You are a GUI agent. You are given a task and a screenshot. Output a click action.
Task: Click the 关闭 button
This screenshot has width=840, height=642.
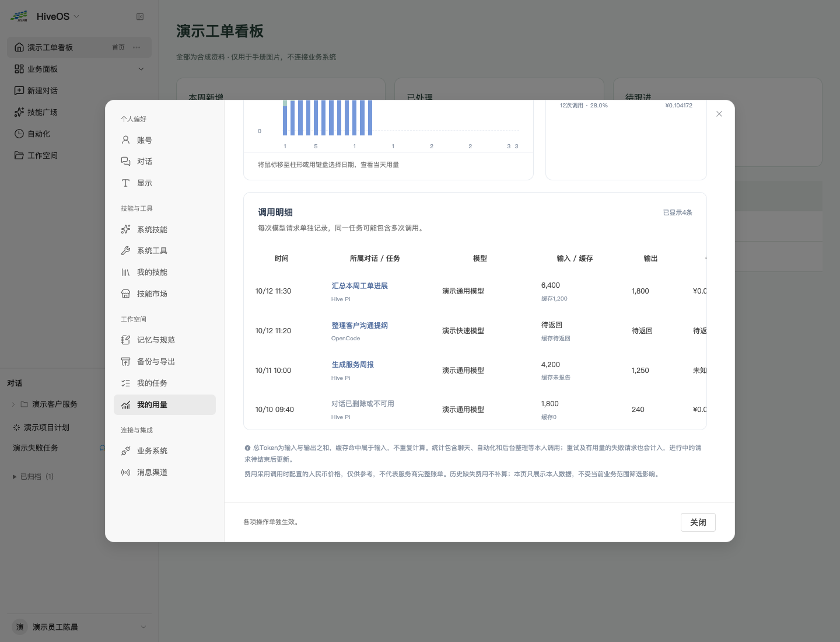(698, 522)
